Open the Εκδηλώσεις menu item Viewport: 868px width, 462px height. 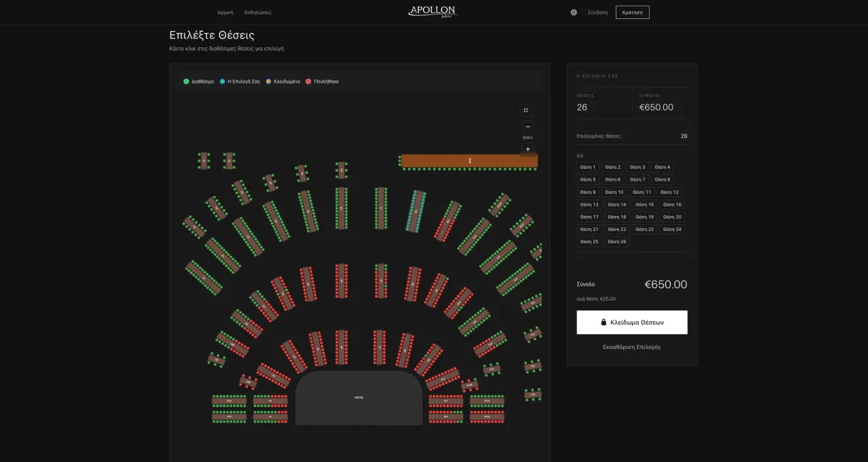coord(258,12)
